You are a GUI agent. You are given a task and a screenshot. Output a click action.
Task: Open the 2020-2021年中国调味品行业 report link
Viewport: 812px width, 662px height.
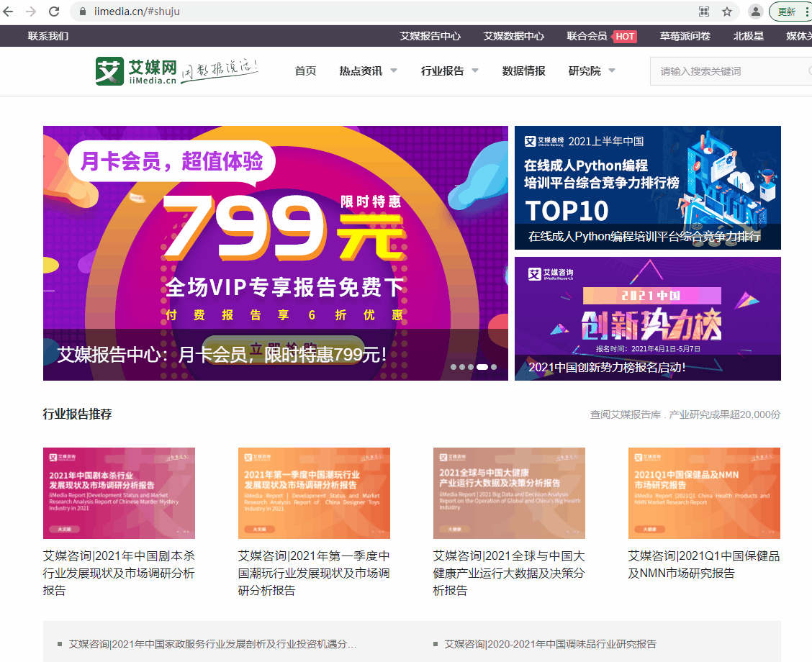click(x=551, y=644)
